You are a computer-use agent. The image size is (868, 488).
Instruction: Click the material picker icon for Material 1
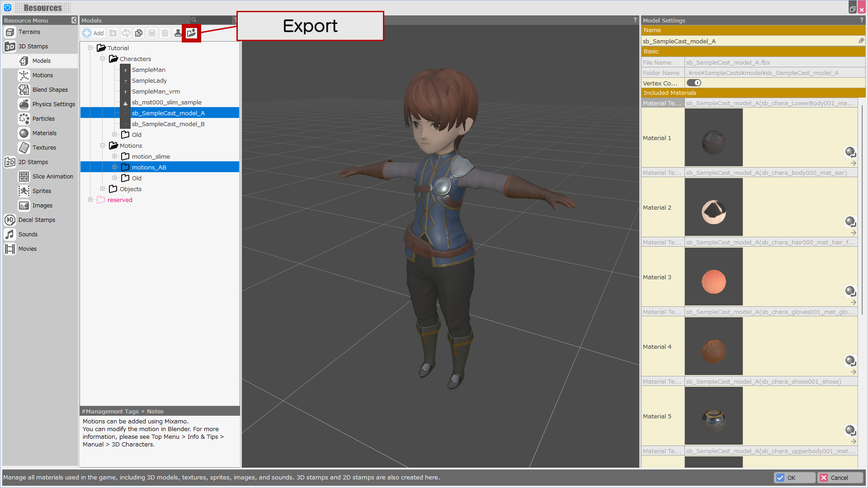[x=850, y=151]
